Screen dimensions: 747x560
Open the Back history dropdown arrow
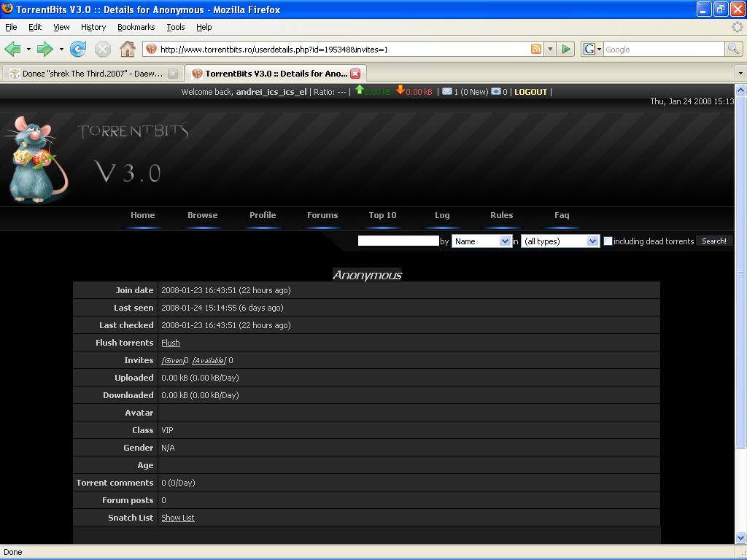28,49
